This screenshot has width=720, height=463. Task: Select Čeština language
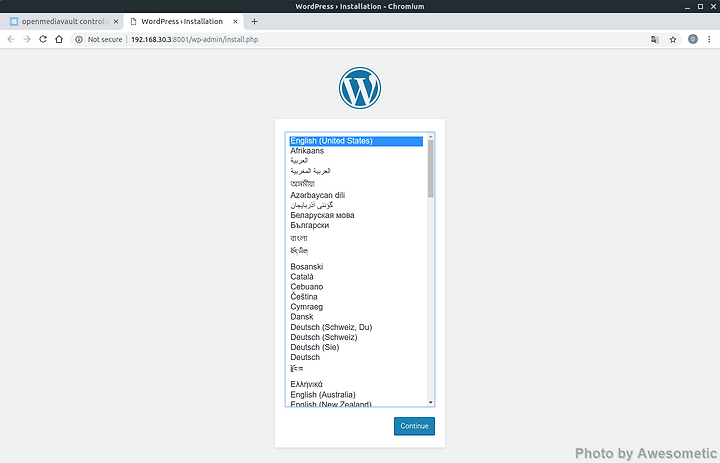coord(356,297)
